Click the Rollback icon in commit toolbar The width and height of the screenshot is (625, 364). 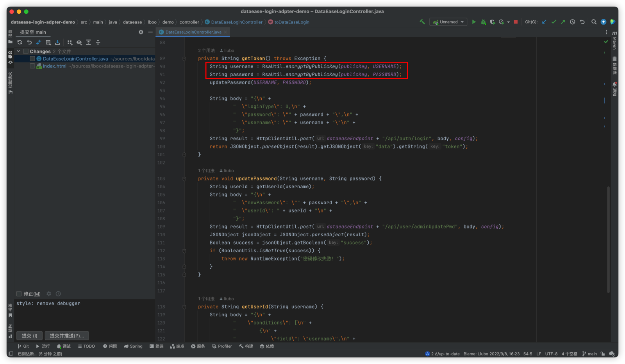[29, 42]
